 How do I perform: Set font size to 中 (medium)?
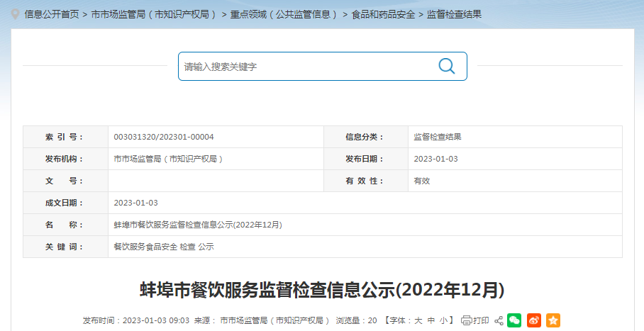click(x=431, y=320)
